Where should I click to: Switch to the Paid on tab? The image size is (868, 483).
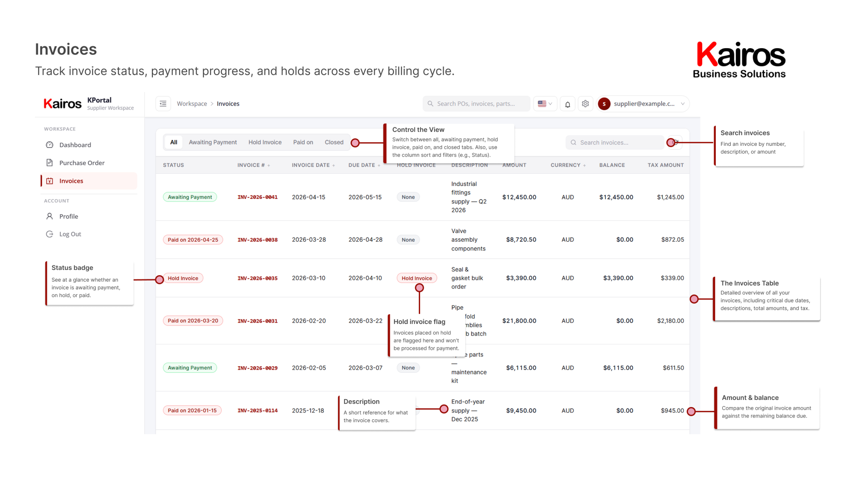303,142
